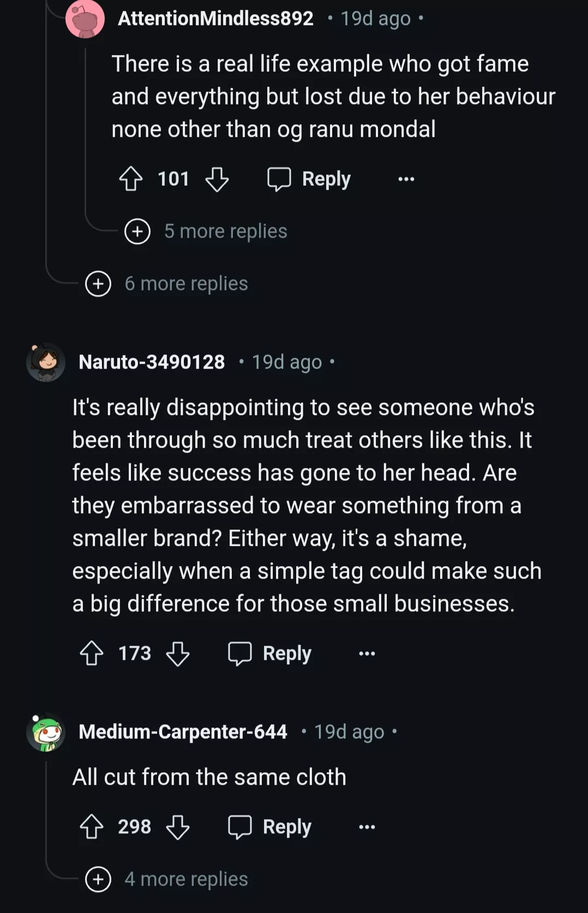Upvote AttentionMindless892's comment
Image resolution: width=588 pixels, height=913 pixels.
130,179
